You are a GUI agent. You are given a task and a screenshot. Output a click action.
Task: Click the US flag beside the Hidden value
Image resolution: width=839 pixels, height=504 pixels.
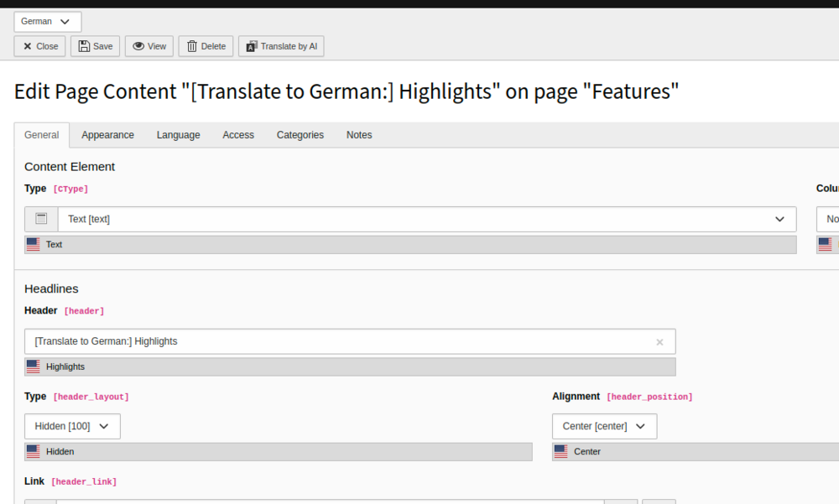34,451
